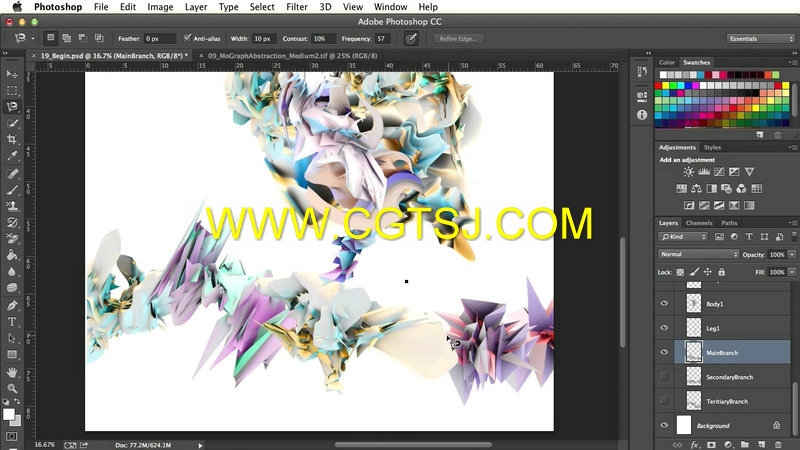Create a new layer in Layers panel
This screenshot has width=800, height=450.
coord(761,445)
